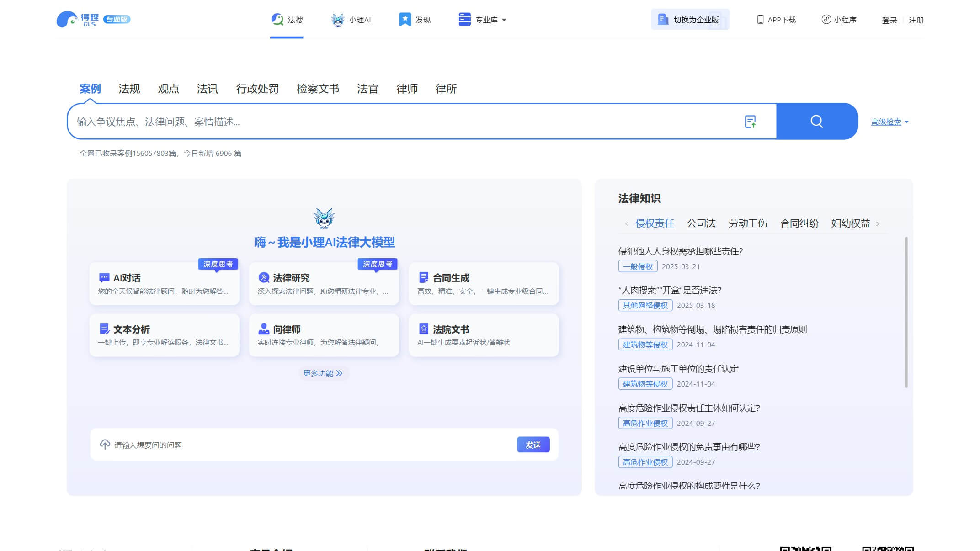Open the 法律研究 deep research feature
The width and height of the screenshot is (980, 551).
324,283
